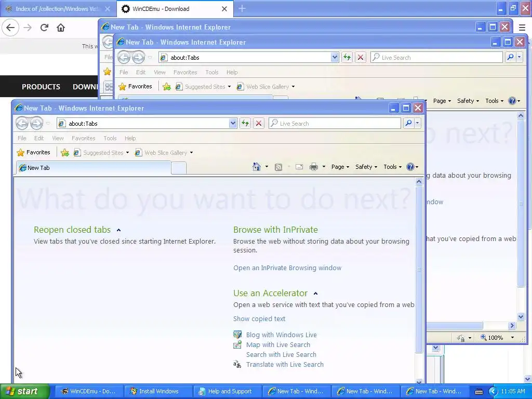Image resolution: width=532 pixels, height=399 pixels.
Task: Open Favorites star button in front IE window
Action: pos(34,152)
